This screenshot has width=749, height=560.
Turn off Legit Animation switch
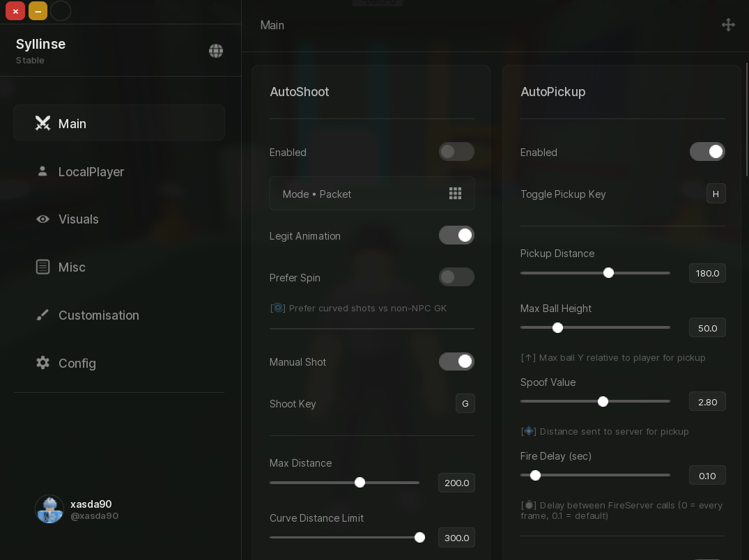point(456,235)
